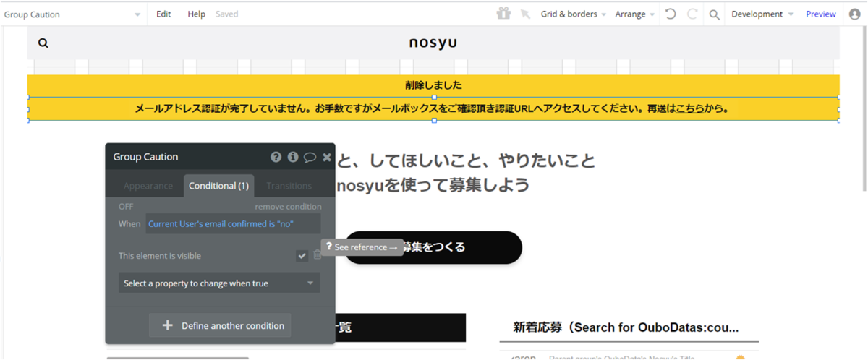Click the OFF condition status label
868x360 pixels.
(126, 206)
